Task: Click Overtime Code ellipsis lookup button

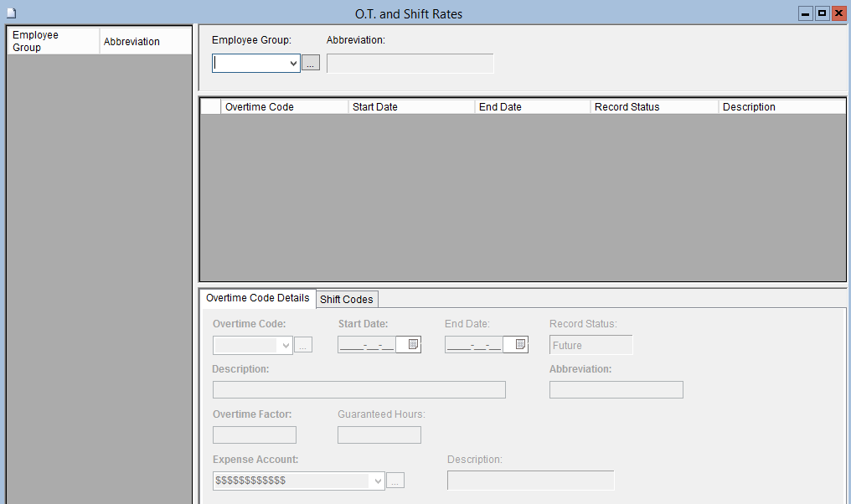Action: pos(303,345)
